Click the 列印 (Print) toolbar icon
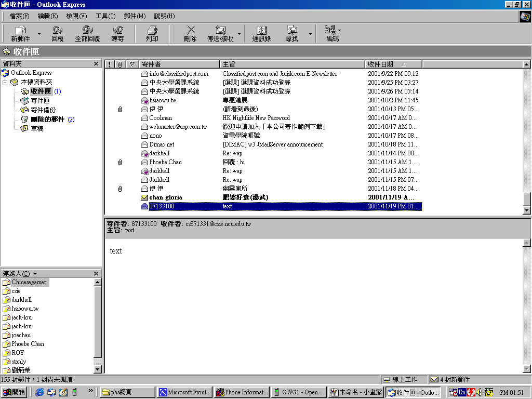 152,34
